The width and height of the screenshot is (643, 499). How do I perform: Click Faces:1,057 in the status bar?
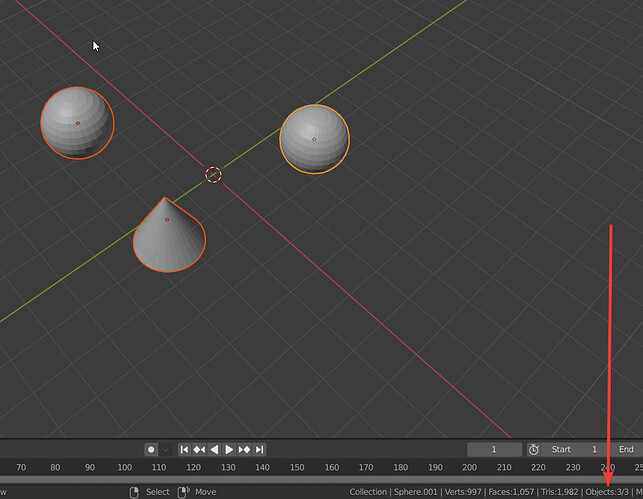point(511,492)
